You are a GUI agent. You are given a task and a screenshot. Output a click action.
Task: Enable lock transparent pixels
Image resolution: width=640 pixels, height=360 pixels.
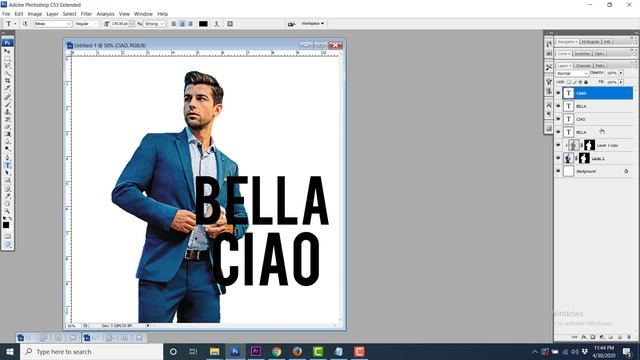[x=569, y=82]
